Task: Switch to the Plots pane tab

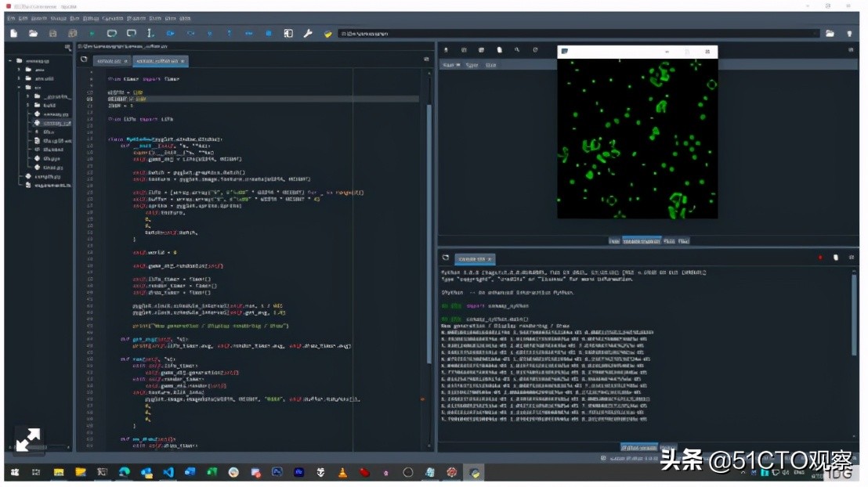Action: [x=669, y=241]
